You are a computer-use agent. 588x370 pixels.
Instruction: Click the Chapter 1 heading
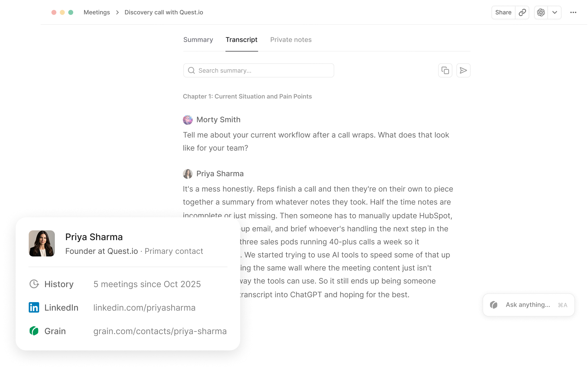[x=247, y=97]
